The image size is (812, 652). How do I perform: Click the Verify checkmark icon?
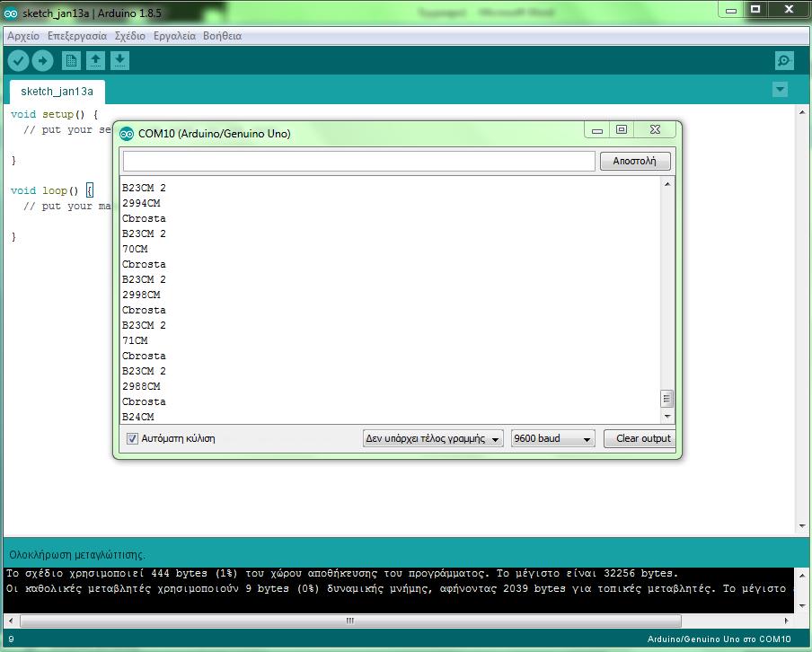tap(18, 61)
